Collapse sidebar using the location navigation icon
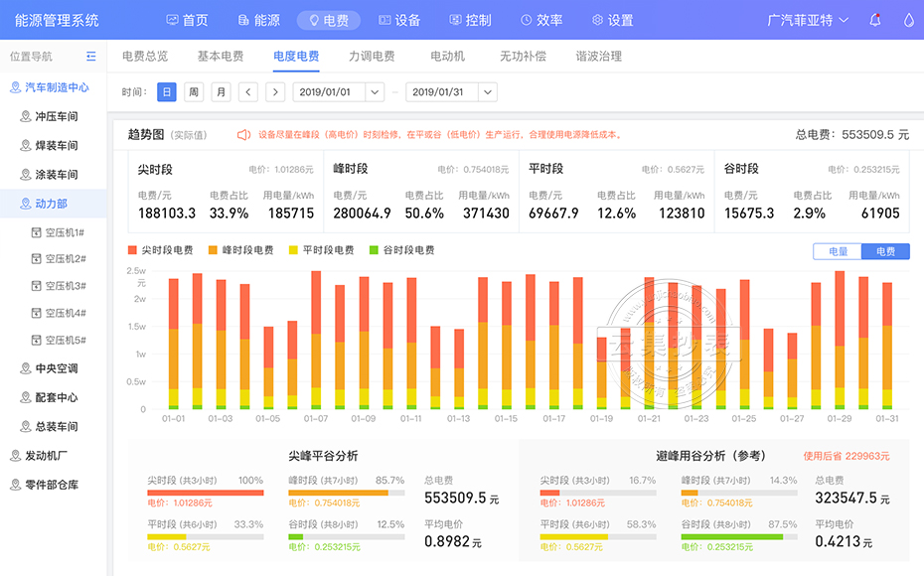 pos(91,57)
